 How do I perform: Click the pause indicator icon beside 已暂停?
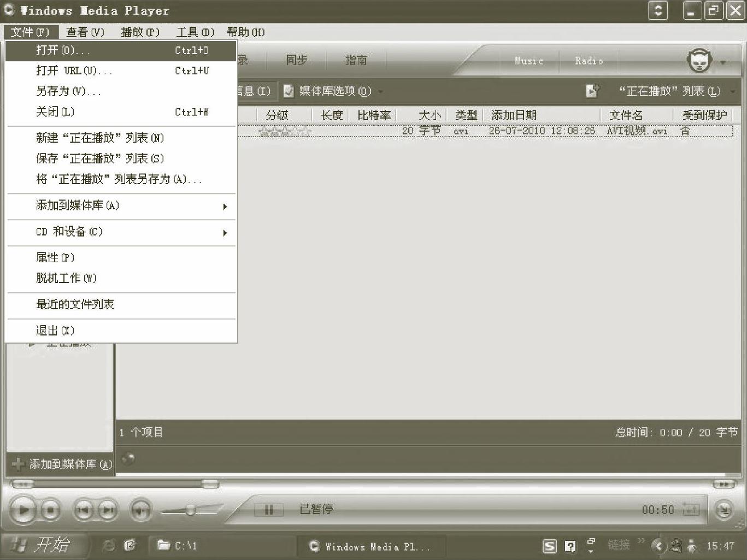269,510
